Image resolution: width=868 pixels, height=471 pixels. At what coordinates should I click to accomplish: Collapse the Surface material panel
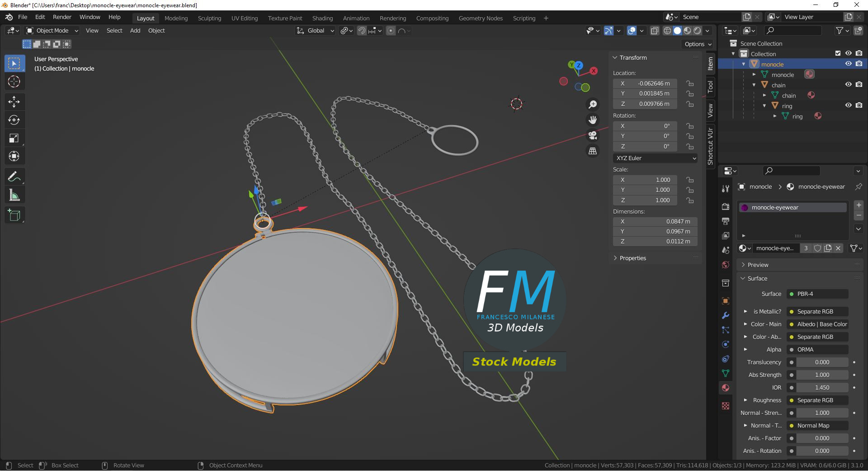tap(757, 279)
